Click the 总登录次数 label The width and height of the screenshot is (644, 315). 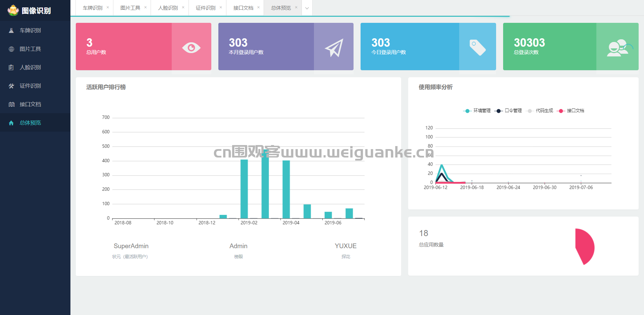(x=526, y=52)
